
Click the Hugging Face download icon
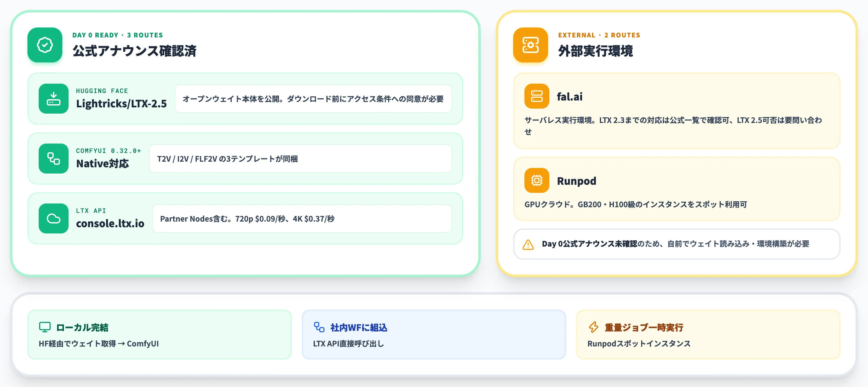tap(54, 99)
